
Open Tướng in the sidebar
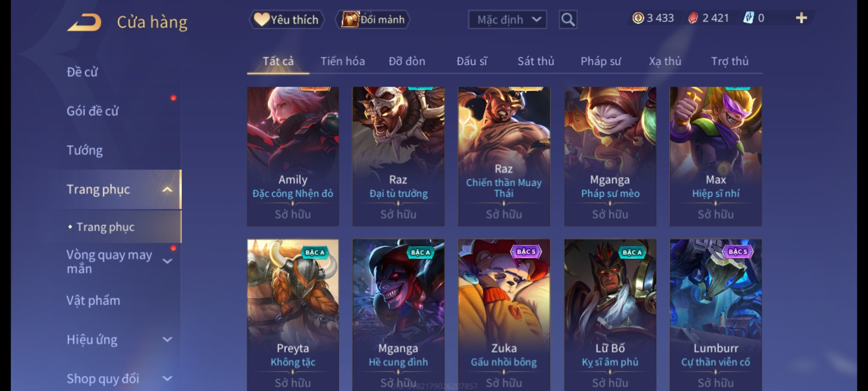pos(85,150)
